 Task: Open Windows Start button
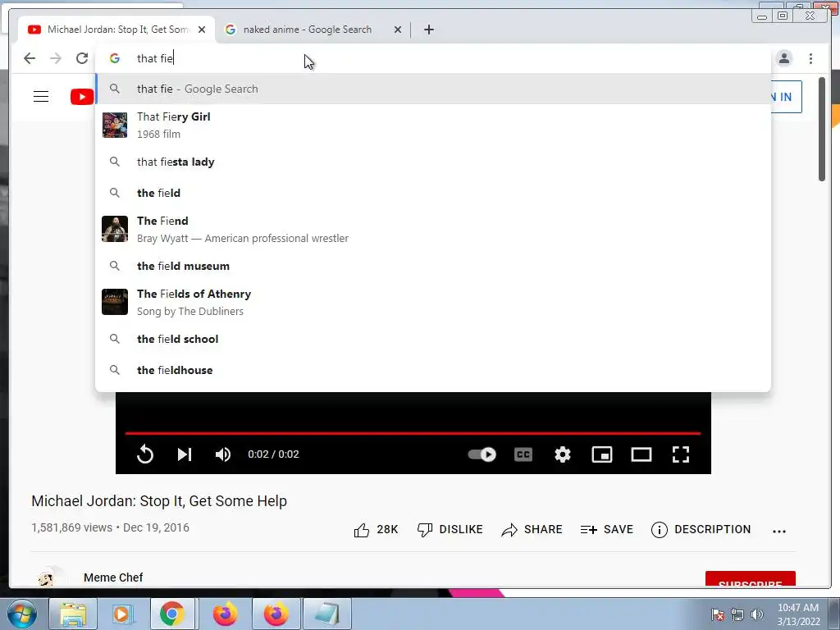21,614
